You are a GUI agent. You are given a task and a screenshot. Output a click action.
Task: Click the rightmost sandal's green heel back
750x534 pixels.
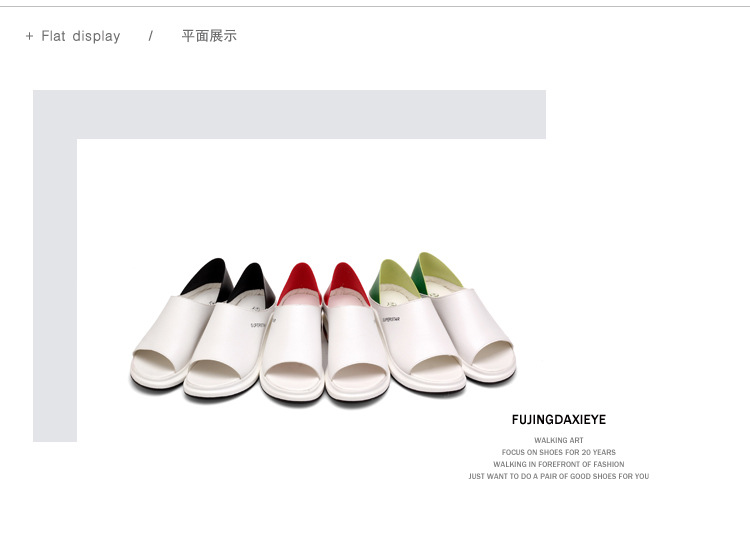(x=436, y=270)
